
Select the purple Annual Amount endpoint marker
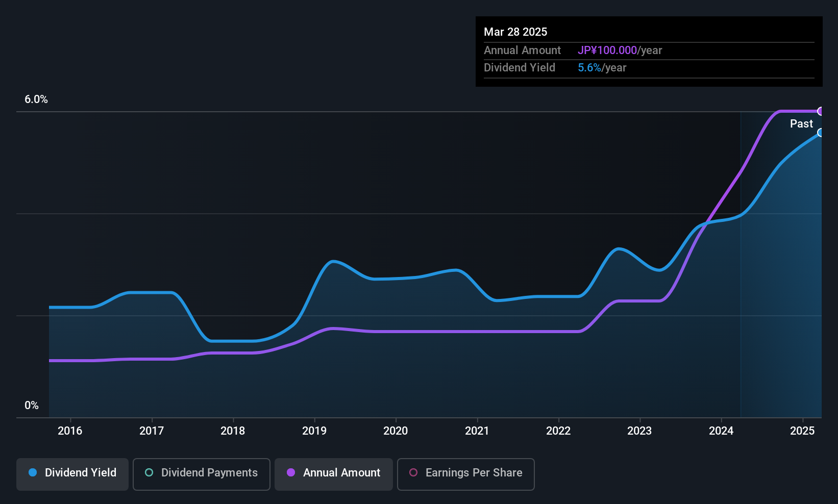821,111
